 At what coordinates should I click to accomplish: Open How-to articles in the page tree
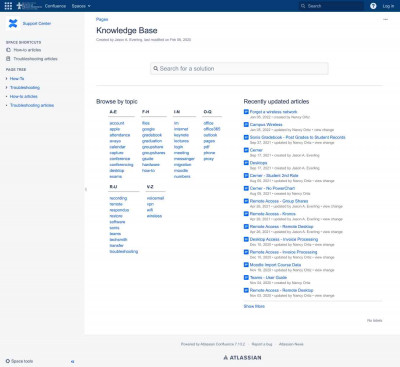pos(24,96)
